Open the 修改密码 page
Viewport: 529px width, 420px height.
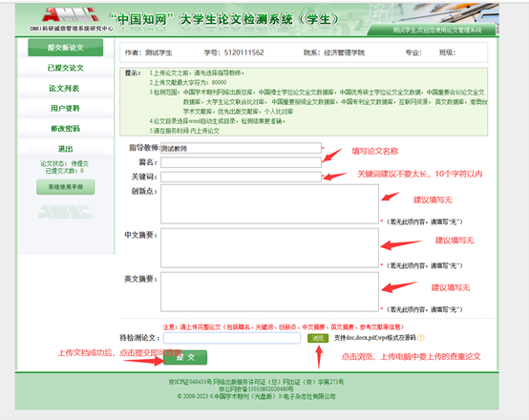coord(66,129)
